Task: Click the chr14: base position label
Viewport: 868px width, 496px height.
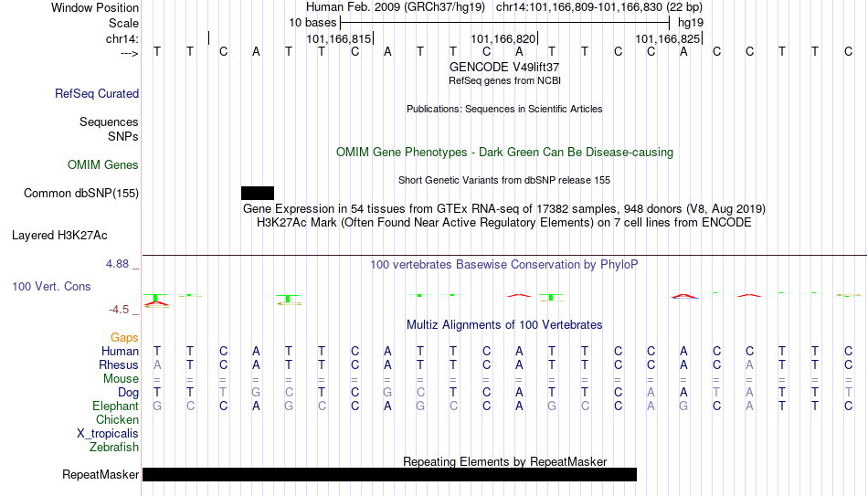Action: pos(122,38)
